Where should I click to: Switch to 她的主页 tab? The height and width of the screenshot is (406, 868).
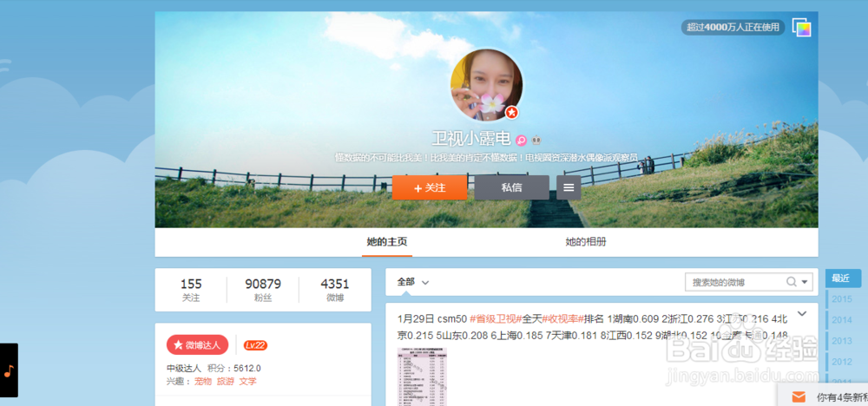[387, 242]
